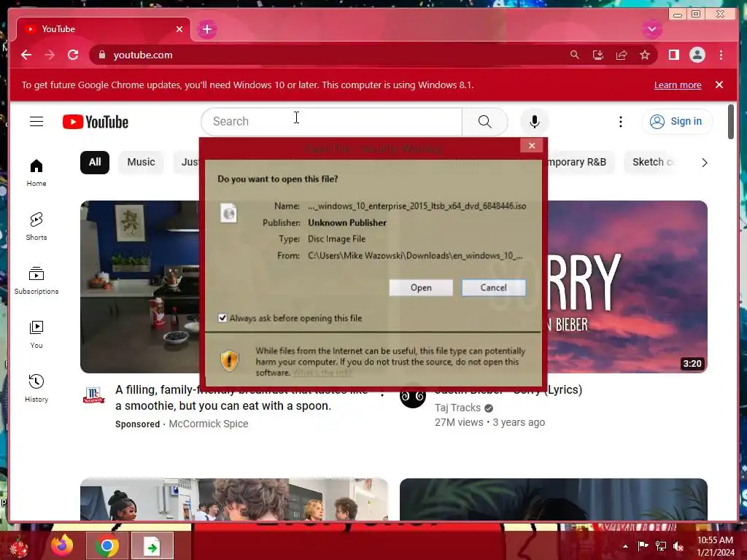The image size is (747, 560).
Task: Click the Downloads file path text
Action: pyautogui.click(x=415, y=255)
